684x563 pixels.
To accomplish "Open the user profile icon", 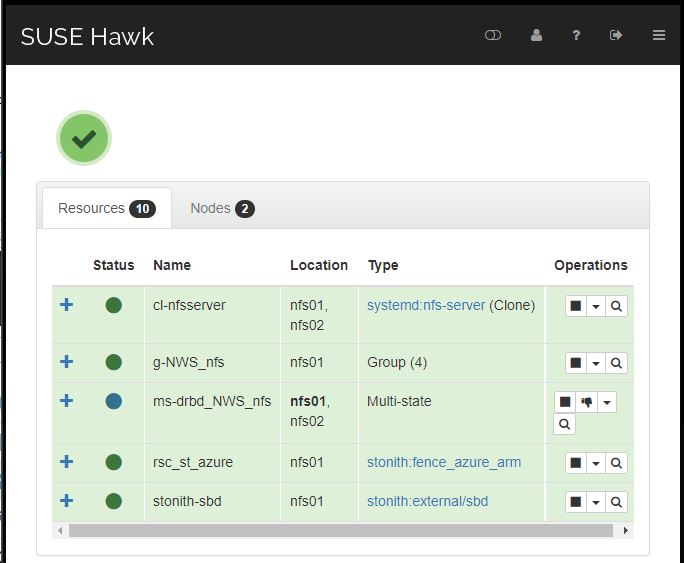I will [536, 35].
